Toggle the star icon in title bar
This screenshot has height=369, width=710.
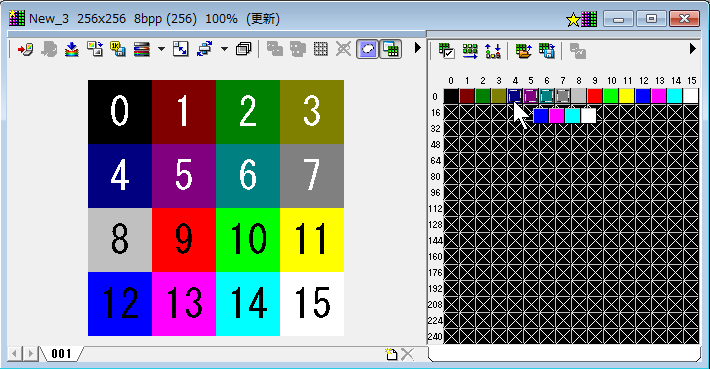click(573, 19)
